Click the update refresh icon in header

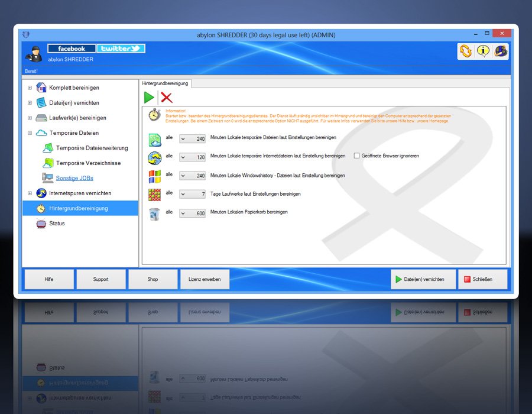[466, 51]
